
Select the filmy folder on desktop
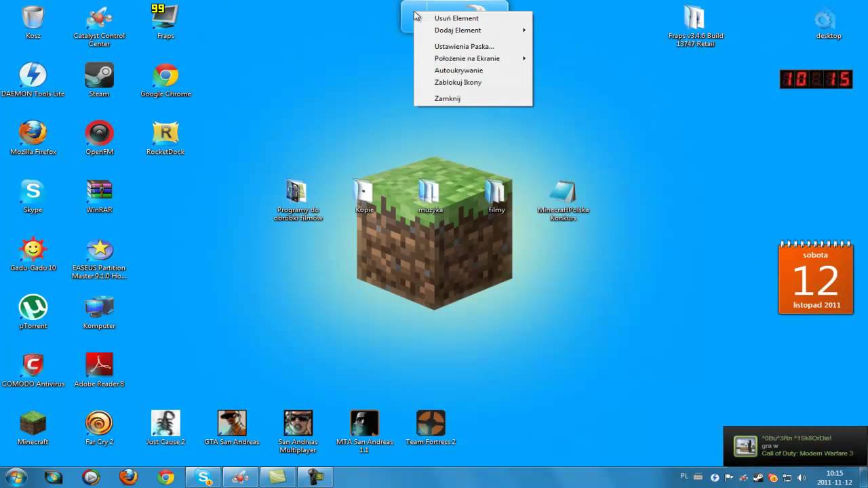tap(496, 197)
